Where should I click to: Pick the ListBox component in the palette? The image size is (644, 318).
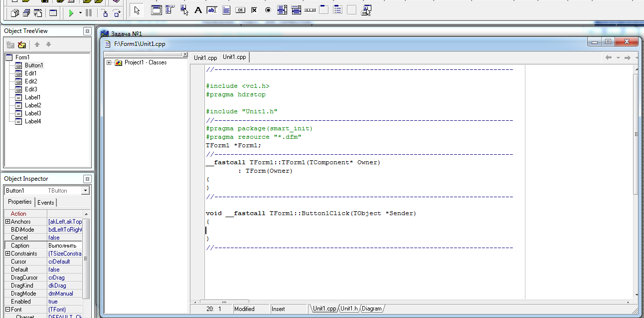(282, 10)
